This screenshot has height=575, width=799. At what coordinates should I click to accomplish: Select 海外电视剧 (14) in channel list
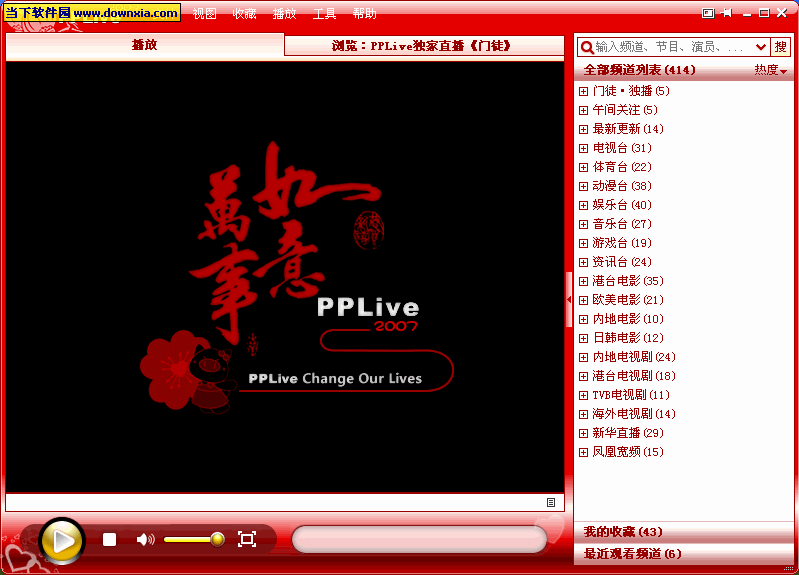coord(634,414)
